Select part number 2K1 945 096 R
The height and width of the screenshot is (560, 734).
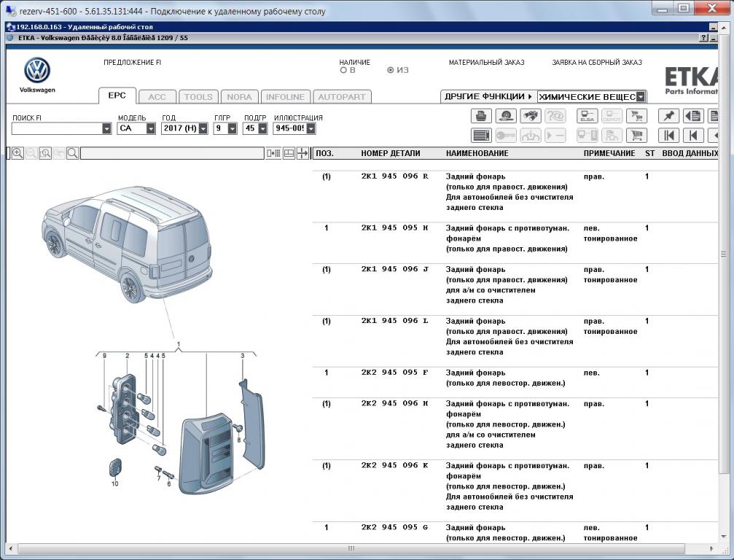(x=394, y=176)
